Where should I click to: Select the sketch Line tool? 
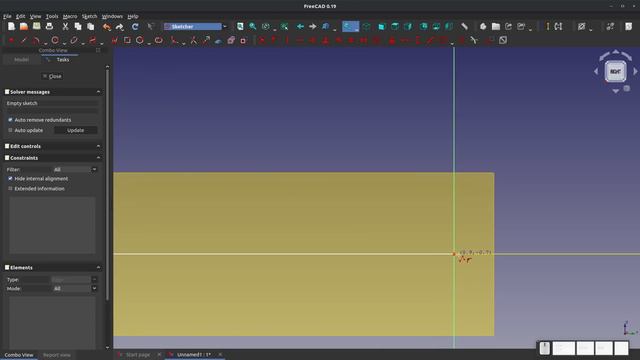tap(24, 40)
